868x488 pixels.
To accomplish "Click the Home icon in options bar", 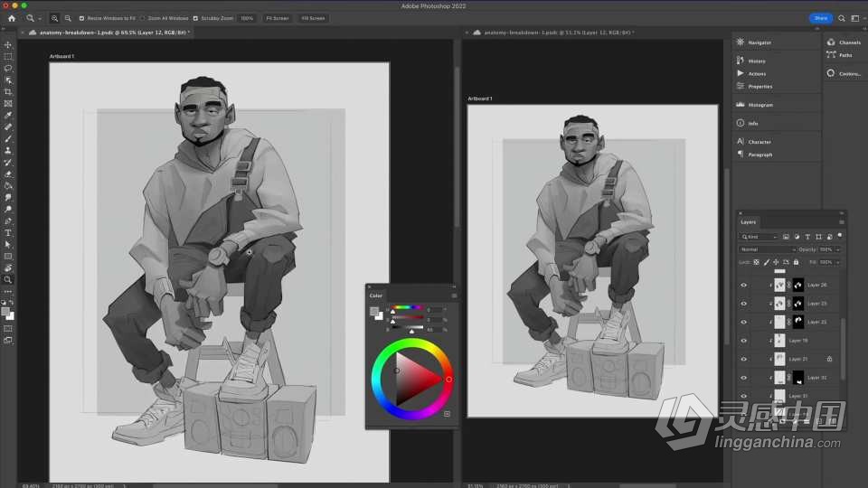I will coord(12,18).
